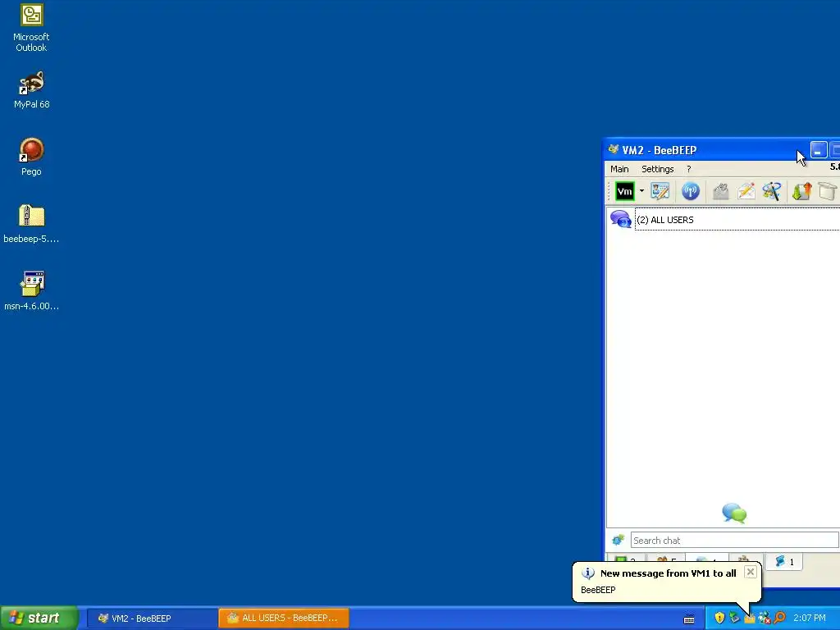The height and width of the screenshot is (630, 840).
Task: Click the keyboard icon on the taskbar
Action: pyautogui.click(x=689, y=619)
